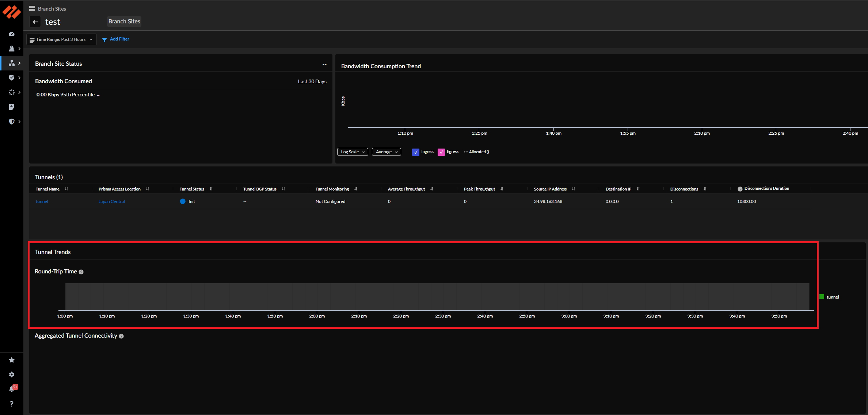
Task: Open the dashboard gauge sidebar icon
Action: click(12, 34)
